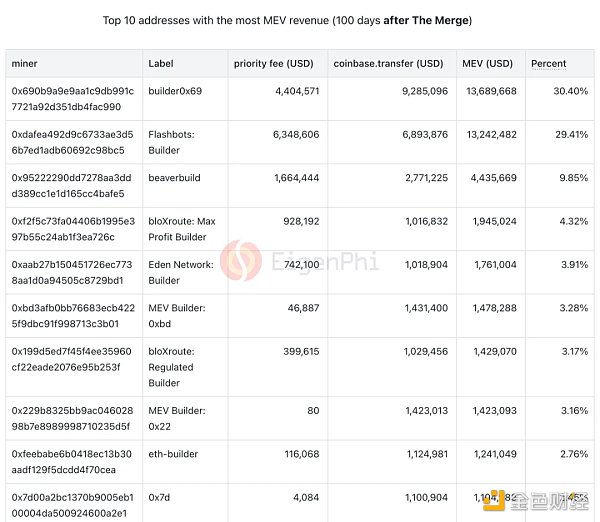This screenshot has height=522, width=600.
Task: Click the MEV (USD) column header
Action: (486, 63)
